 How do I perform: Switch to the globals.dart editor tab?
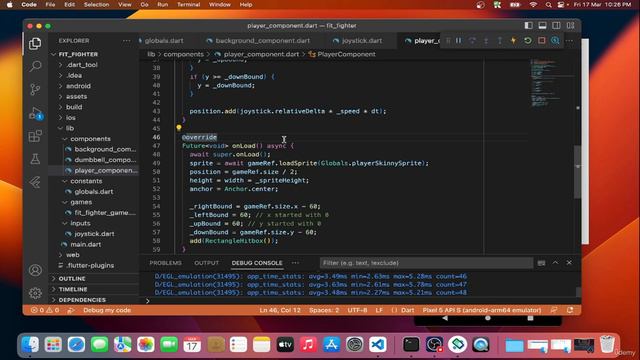163,40
